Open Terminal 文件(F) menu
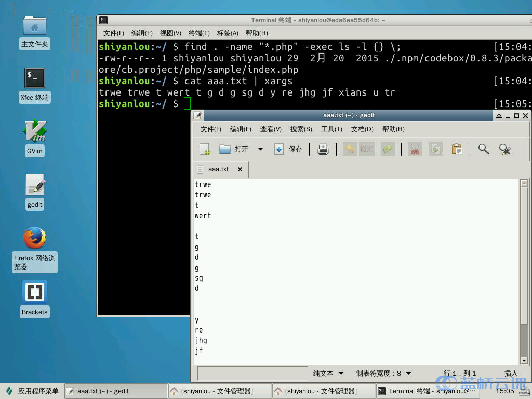Screen dimensions: 532x399 114,33
